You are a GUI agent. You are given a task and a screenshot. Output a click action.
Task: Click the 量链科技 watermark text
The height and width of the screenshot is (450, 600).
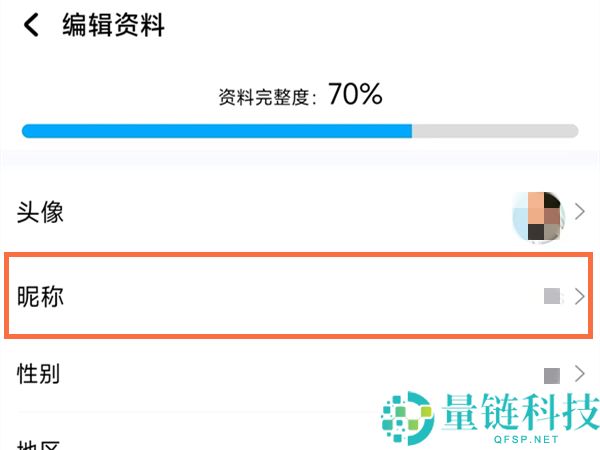[515, 410]
